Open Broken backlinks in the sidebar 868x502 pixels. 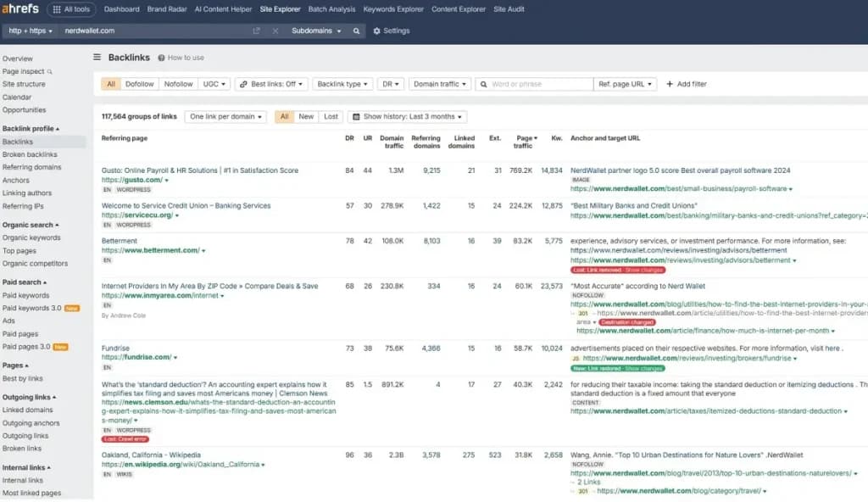point(30,154)
